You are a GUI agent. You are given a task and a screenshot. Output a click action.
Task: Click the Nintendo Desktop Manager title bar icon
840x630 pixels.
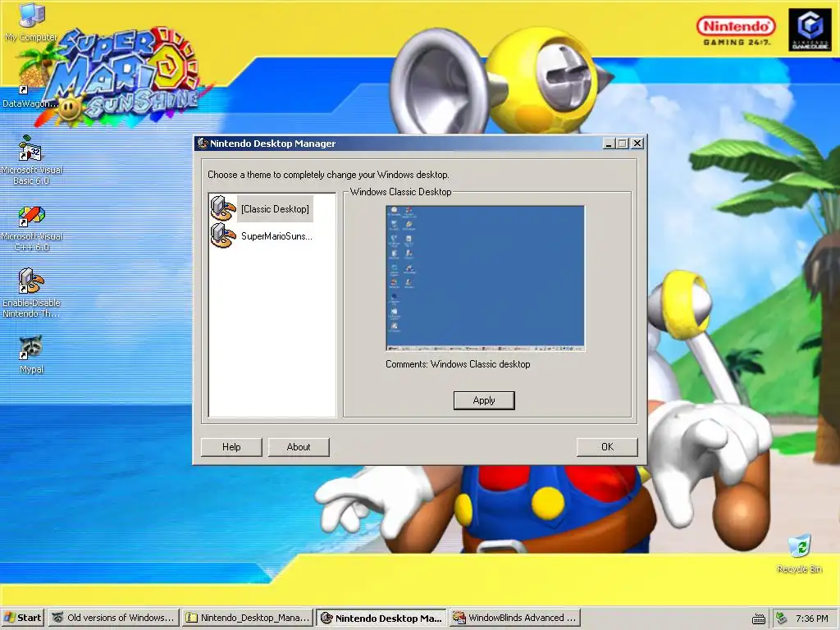pyautogui.click(x=203, y=143)
